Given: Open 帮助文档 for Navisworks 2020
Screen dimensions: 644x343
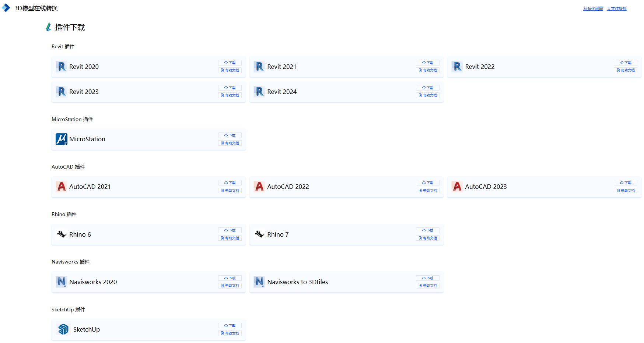Looking at the screenshot, I should pos(230,286).
